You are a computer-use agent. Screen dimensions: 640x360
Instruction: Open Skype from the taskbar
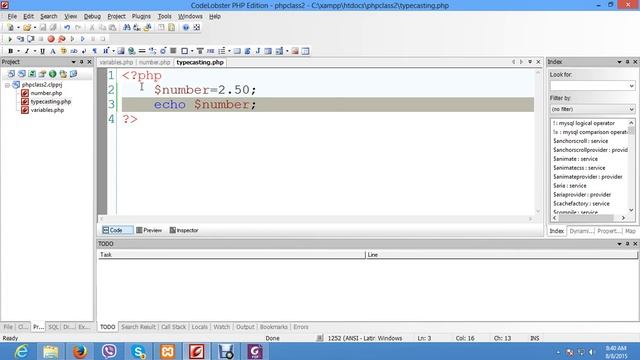(x=138, y=351)
